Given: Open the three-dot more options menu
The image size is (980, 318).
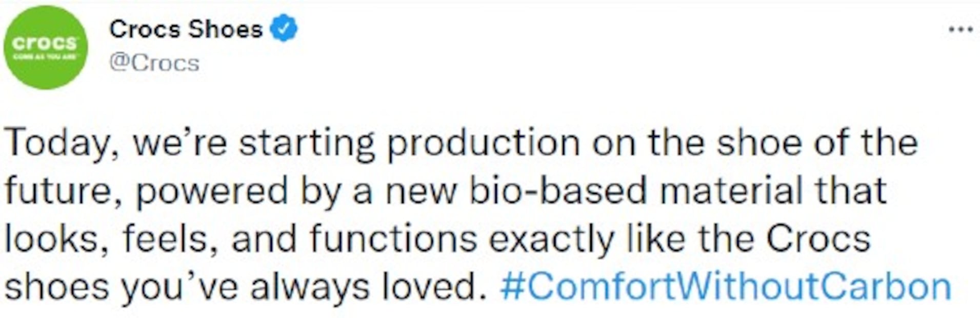Looking at the screenshot, I should click(961, 30).
